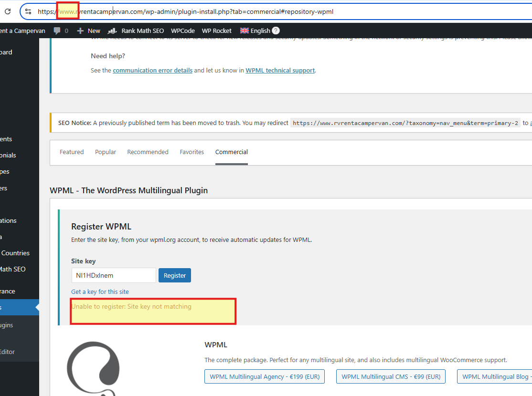
Task: Open the Plugin File Editor sidebar submenu item
Action: point(8,352)
